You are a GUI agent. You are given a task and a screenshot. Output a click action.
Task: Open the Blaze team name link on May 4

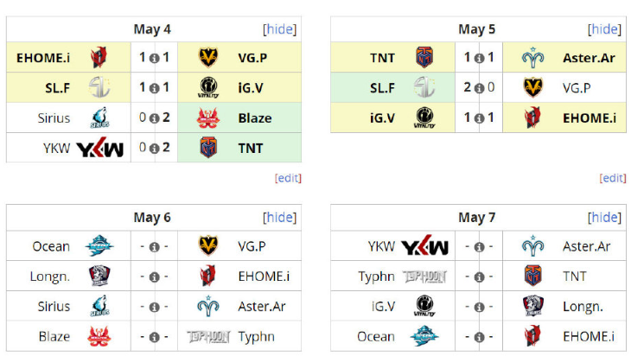[255, 118]
